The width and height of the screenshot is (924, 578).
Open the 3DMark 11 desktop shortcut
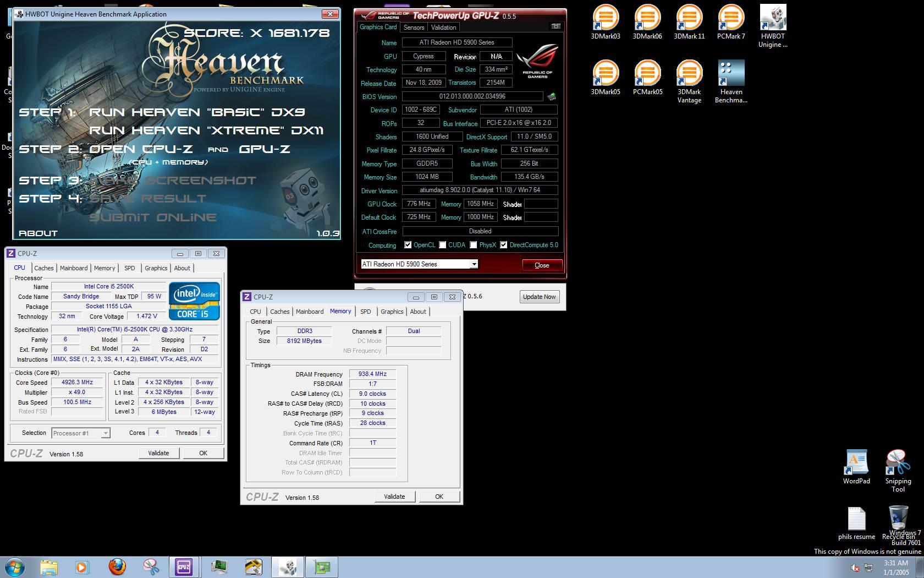coord(689,22)
